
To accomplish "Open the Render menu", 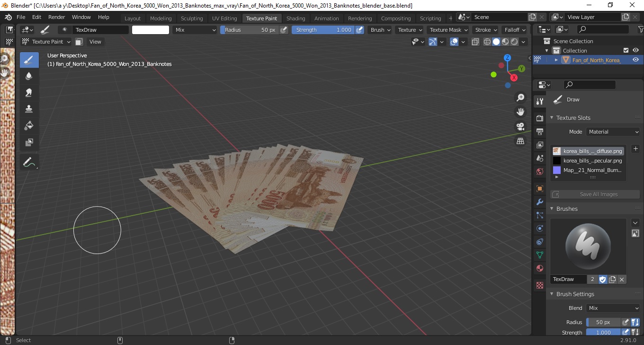I will [x=56, y=17].
